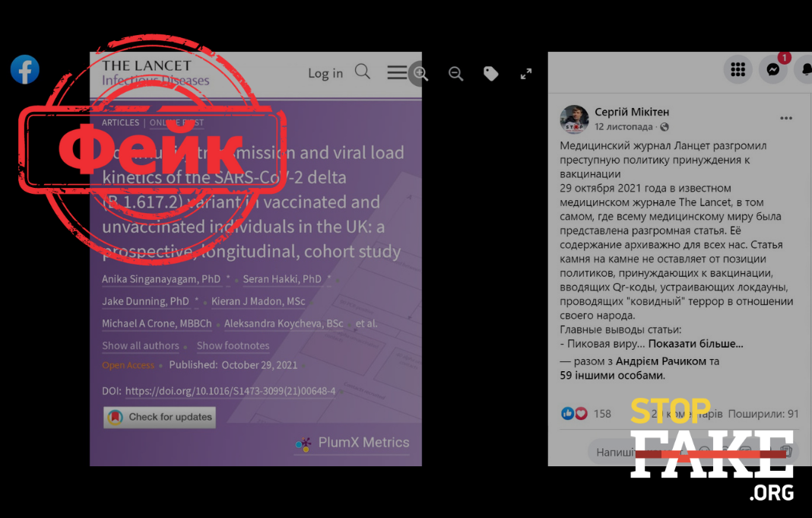Show footnotes of the article

coord(233,345)
